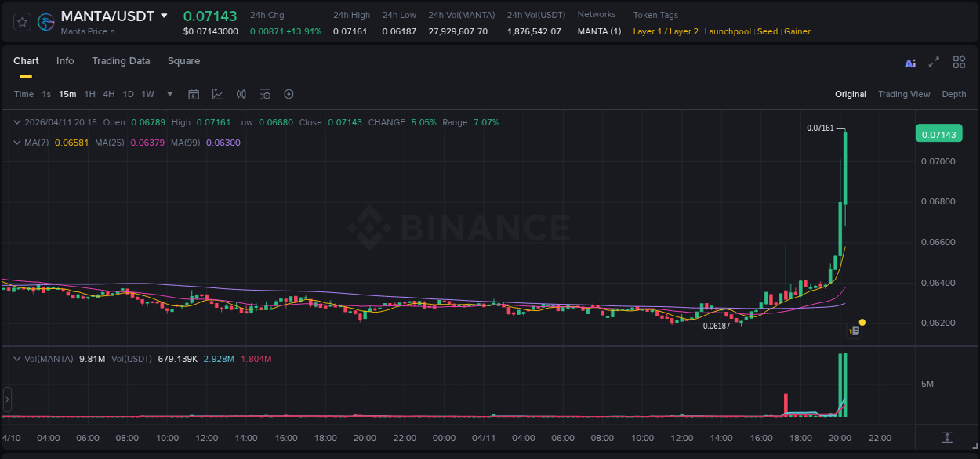Open the chart display settings list icon
The width and height of the screenshot is (980, 459).
click(265, 94)
